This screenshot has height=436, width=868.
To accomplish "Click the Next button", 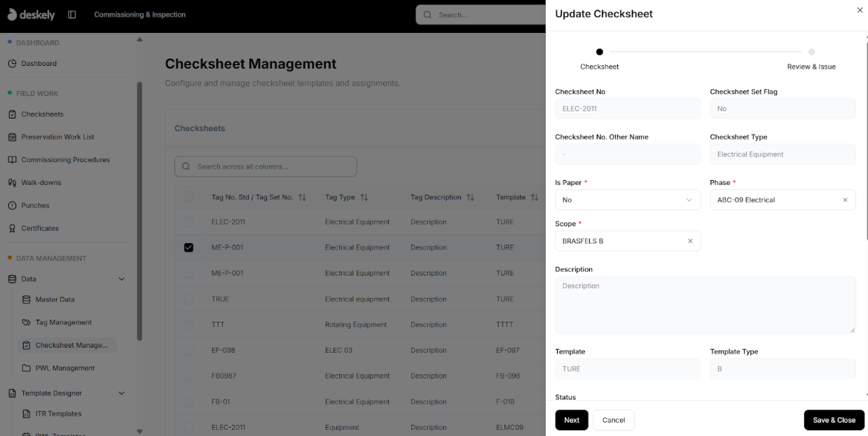I will click(571, 420).
